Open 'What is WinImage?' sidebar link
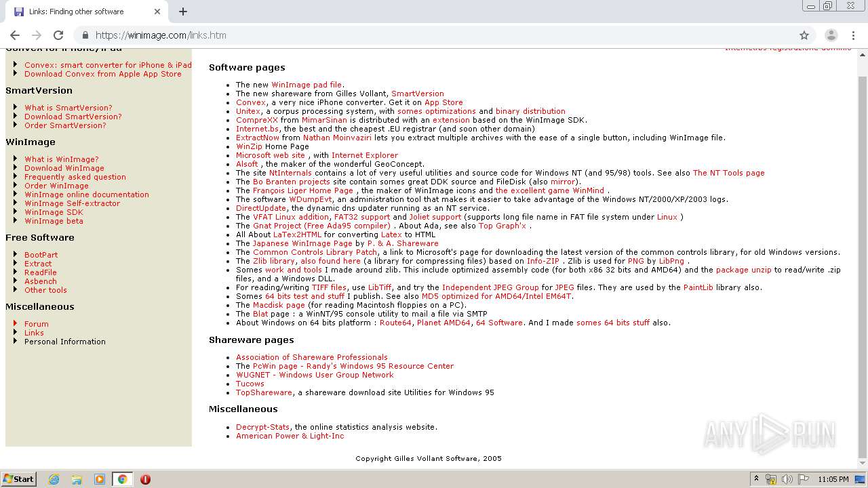Screen dimensions: 868x488 [x=62, y=160]
